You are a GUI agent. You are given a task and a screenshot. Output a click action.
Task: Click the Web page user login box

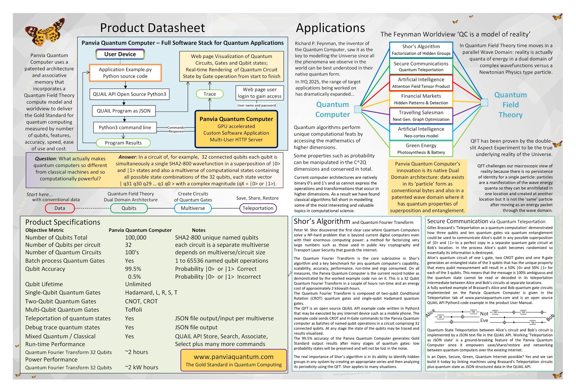point(259,93)
